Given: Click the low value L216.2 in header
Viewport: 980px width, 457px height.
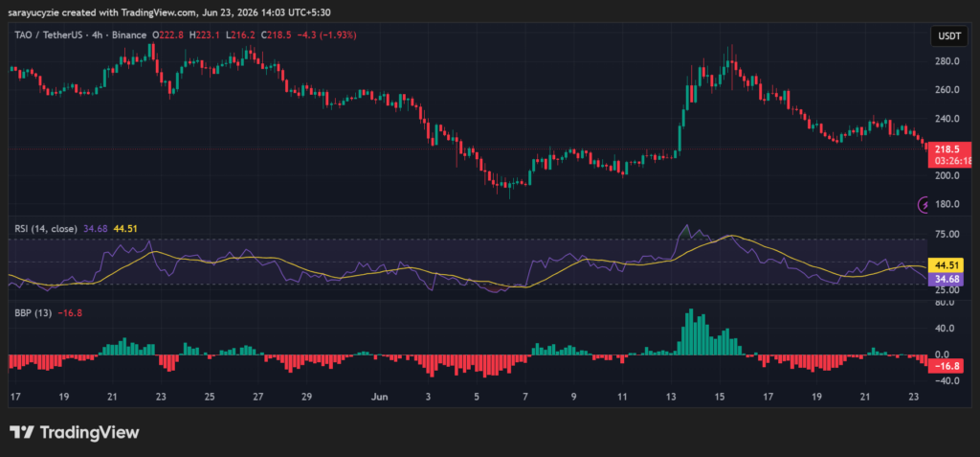Looking at the screenshot, I should (240, 35).
